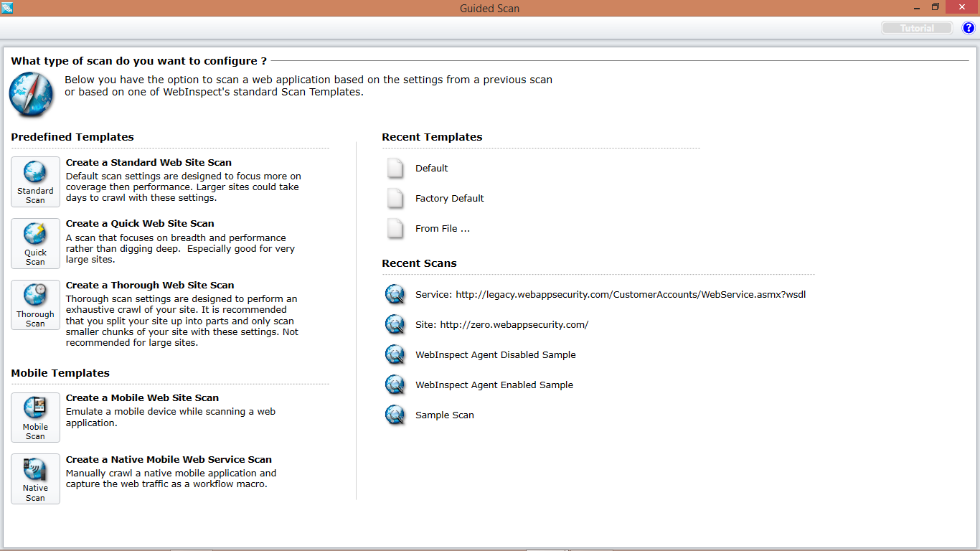Click scan icon beside legacy WebService recent scan
980x551 pixels.
(x=395, y=294)
